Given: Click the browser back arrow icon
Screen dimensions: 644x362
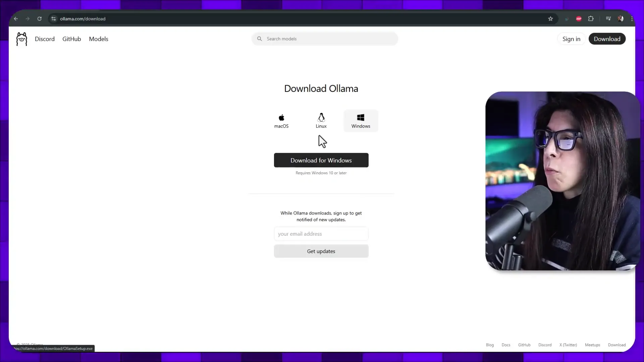Looking at the screenshot, I should point(16,18).
